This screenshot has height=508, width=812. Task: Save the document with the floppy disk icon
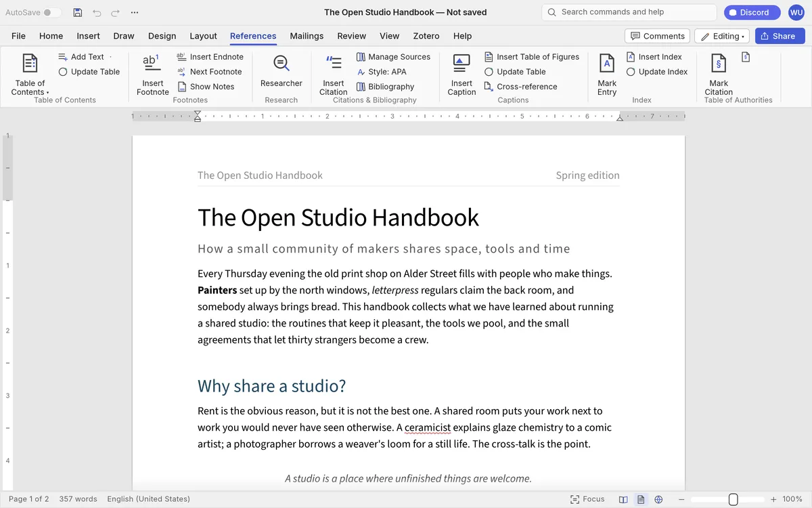(78, 12)
